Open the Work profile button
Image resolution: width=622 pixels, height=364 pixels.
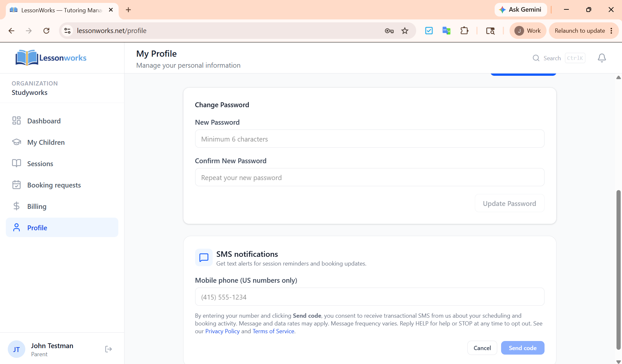coord(528,31)
